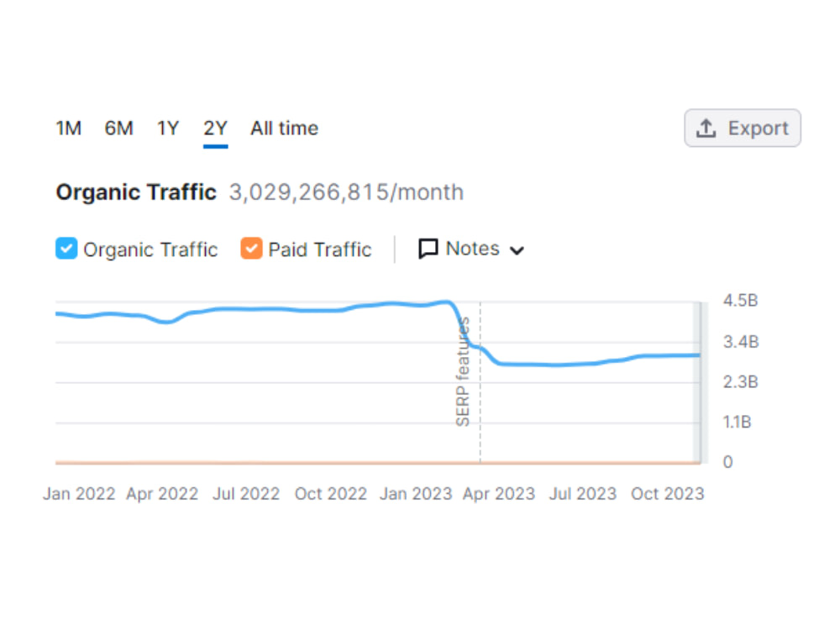The width and height of the screenshot is (840, 630).
Task: Click the SERP features note marker
Action: click(x=463, y=371)
